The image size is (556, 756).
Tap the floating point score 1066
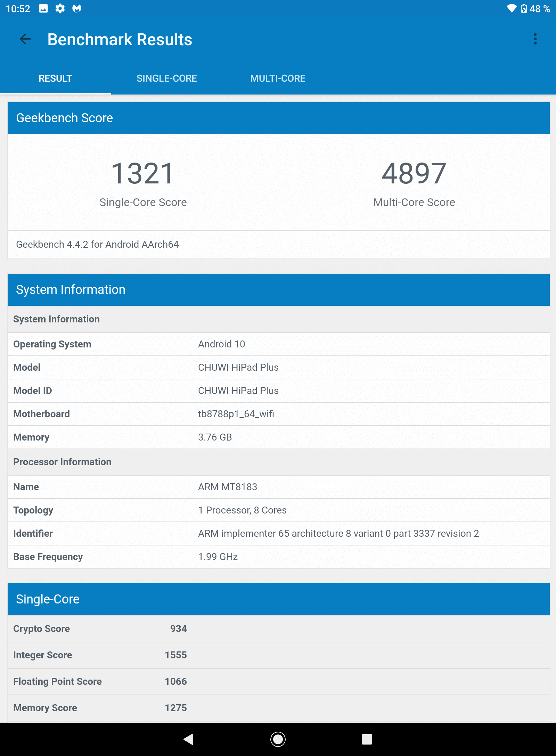pos(176,682)
